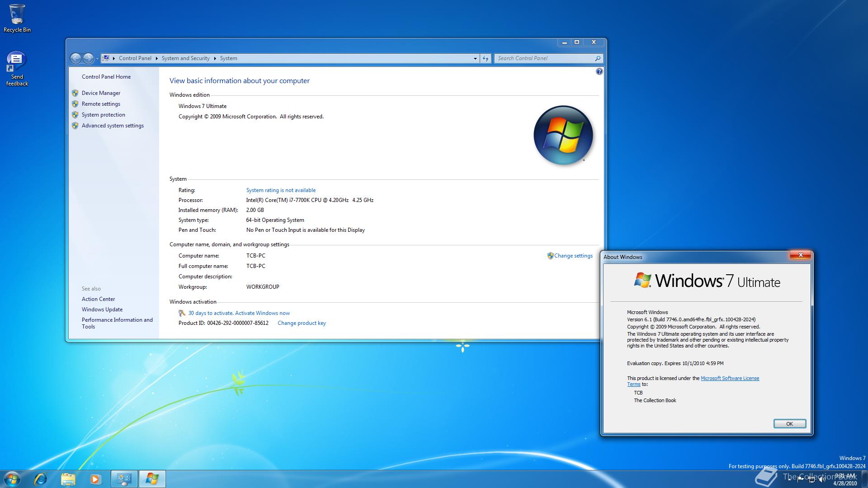Screen dimensions: 868x488
Task: Open Performance Information and Tools link
Action: (117, 323)
